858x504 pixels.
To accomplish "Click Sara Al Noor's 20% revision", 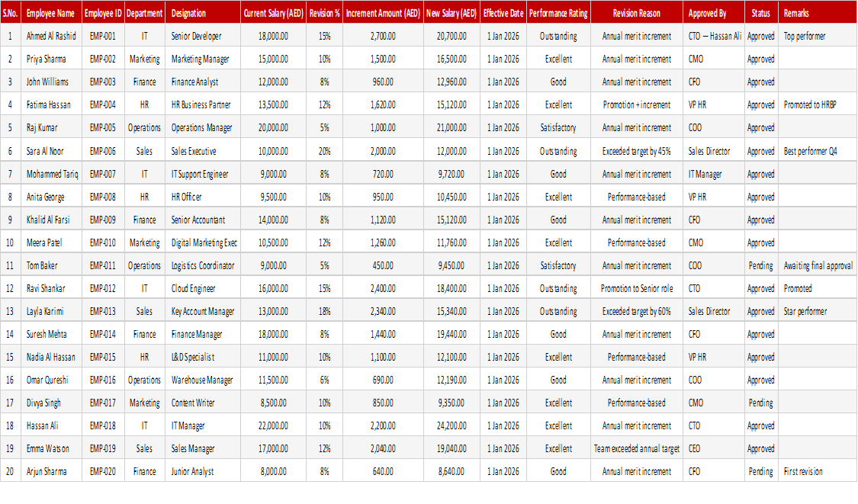I will pos(324,152).
